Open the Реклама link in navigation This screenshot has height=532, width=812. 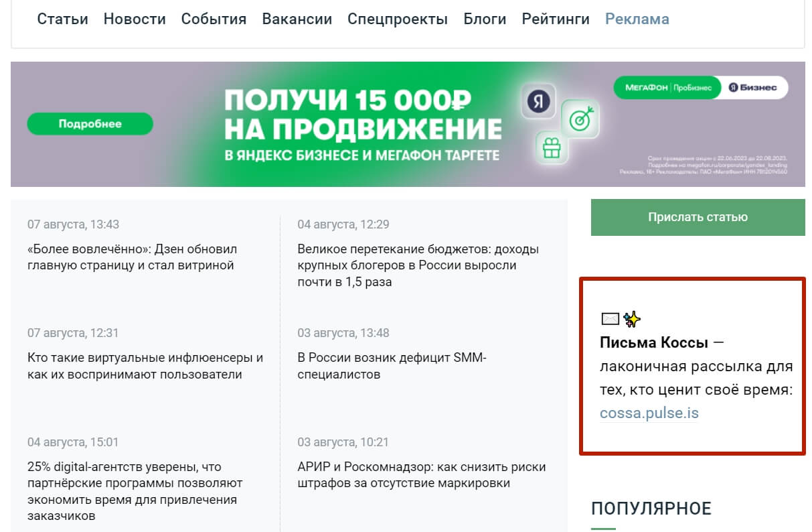tap(637, 19)
